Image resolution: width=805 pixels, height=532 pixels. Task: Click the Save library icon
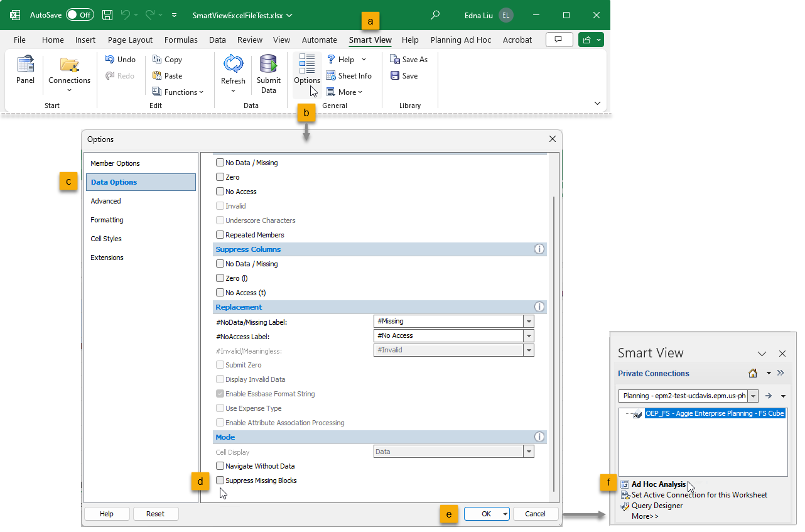(395, 75)
